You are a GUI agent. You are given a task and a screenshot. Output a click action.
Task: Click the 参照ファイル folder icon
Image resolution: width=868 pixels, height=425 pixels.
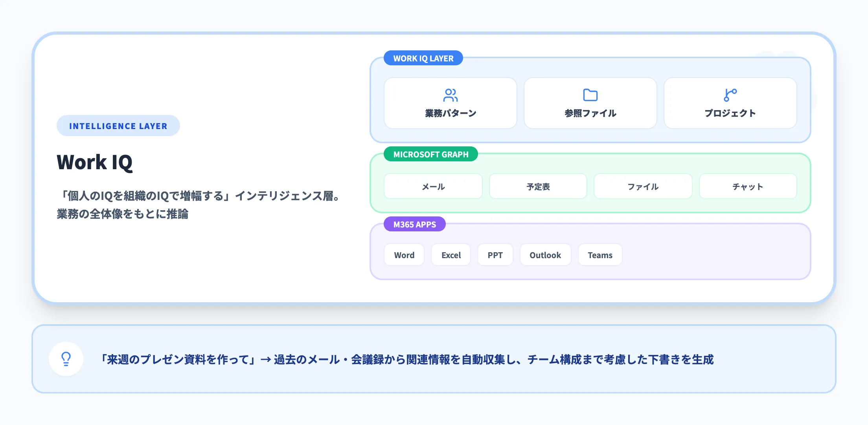[x=590, y=94]
